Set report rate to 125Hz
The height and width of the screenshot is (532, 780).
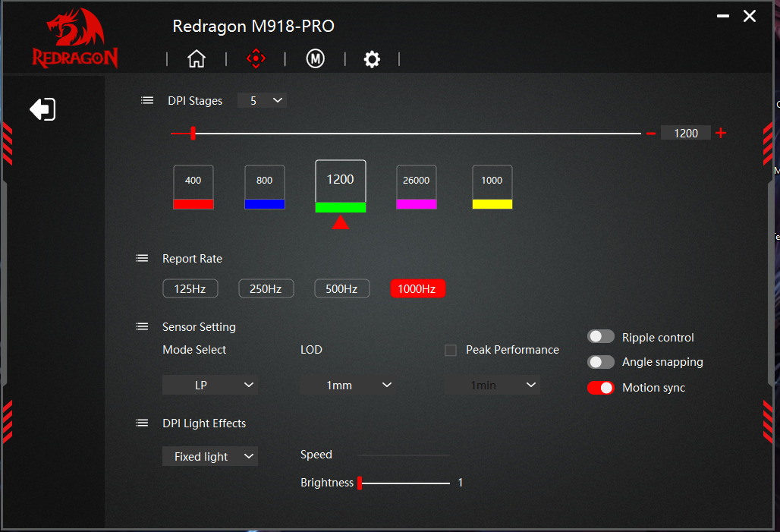point(190,288)
